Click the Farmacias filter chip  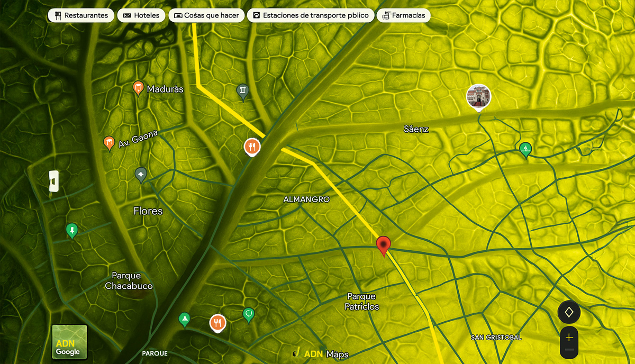403,15
